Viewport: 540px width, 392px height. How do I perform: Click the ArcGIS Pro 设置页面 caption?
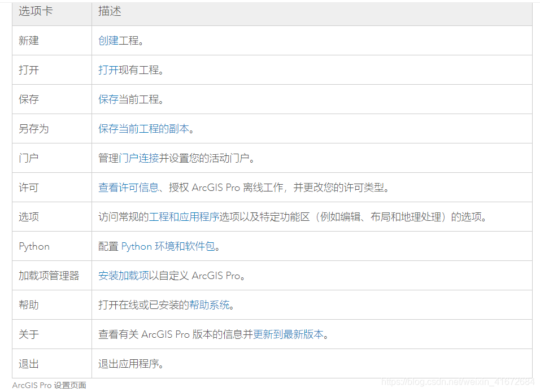pos(49,385)
